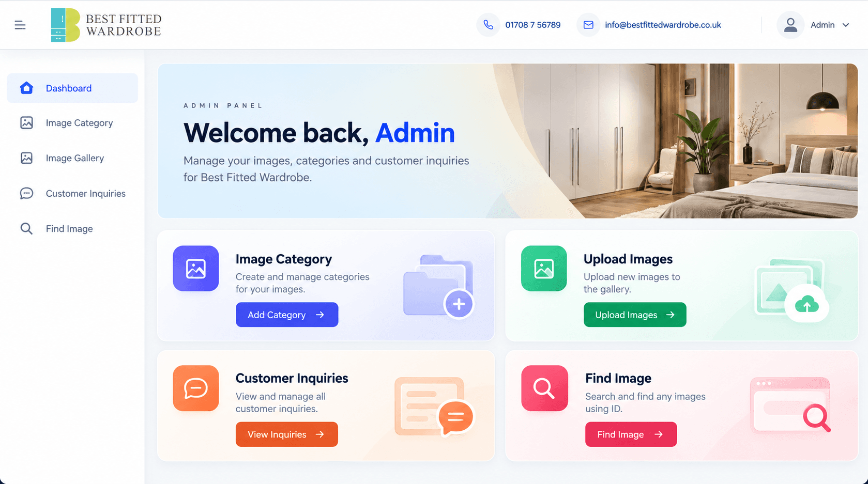Click phone number 01708 7 56789
This screenshot has width=868, height=484.
(x=532, y=25)
